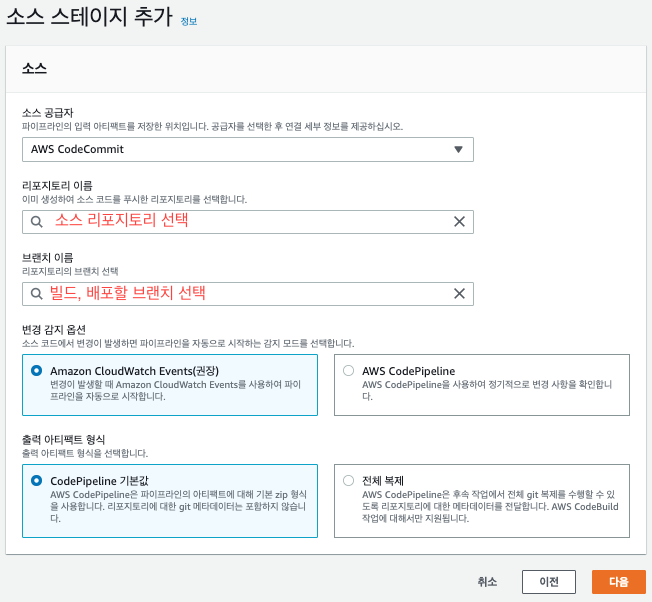The height and width of the screenshot is (602, 652).
Task: Click the orange 다음 button
Action: [x=619, y=582]
